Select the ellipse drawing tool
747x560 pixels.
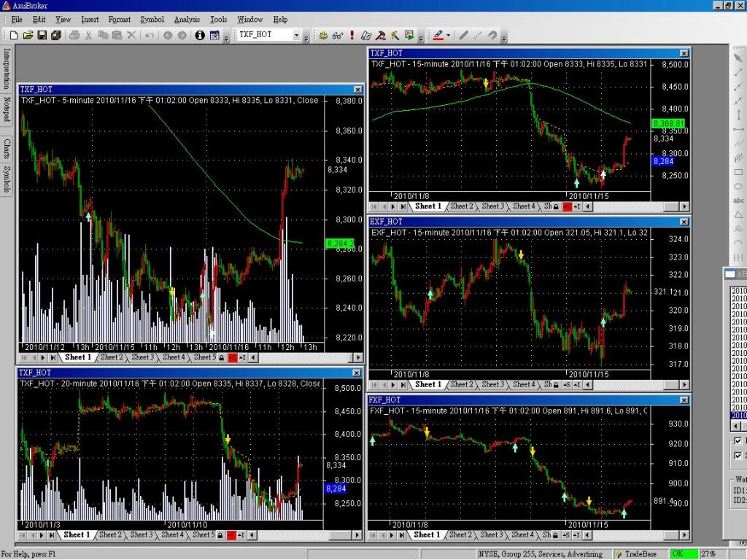click(x=738, y=186)
